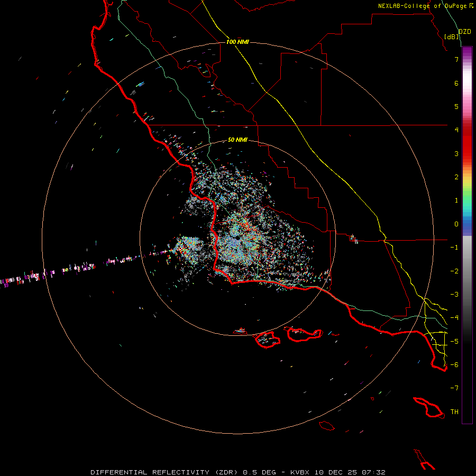This screenshot has width=476, height=476.
Task: Click the color bar value -7
Action: tap(454, 388)
